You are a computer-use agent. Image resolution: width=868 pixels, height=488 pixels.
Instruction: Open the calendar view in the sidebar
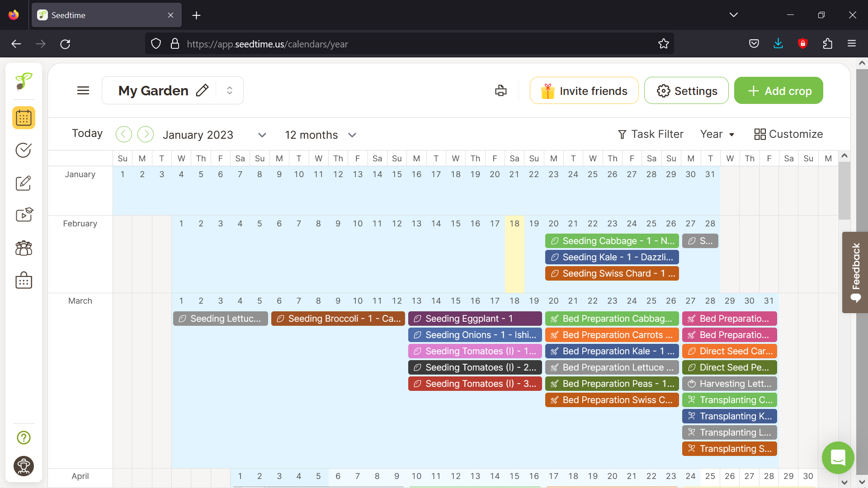click(24, 118)
